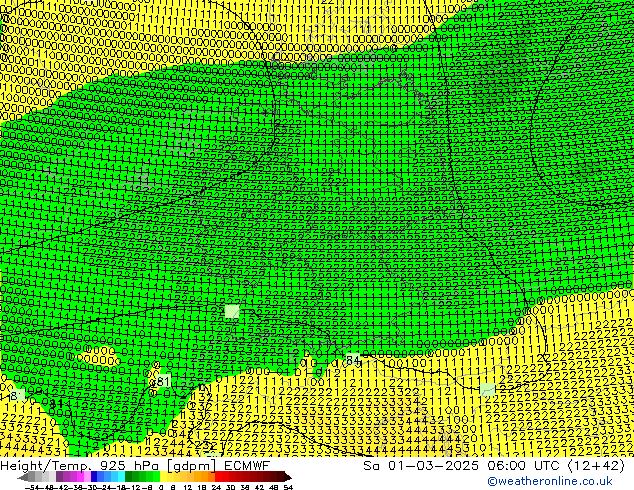Click the legend value label 54
The width and height of the screenshot is (634, 490).
[288, 487]
